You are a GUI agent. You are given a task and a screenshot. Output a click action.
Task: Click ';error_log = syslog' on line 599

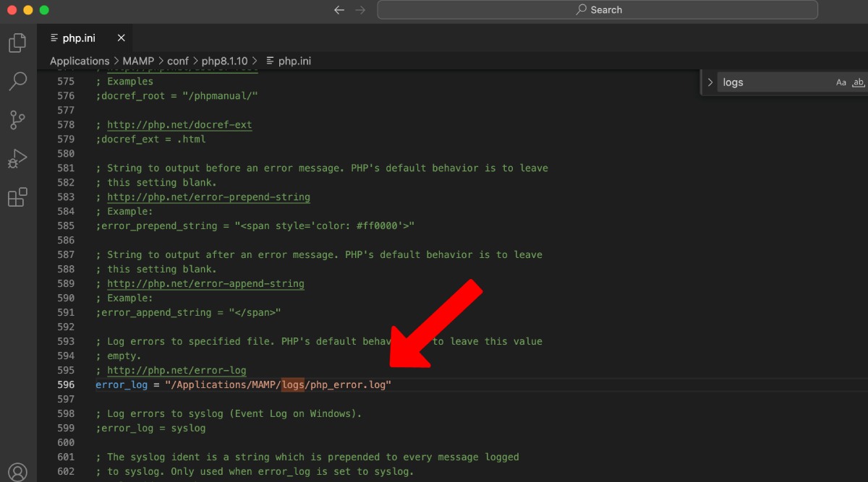point(150,428)
